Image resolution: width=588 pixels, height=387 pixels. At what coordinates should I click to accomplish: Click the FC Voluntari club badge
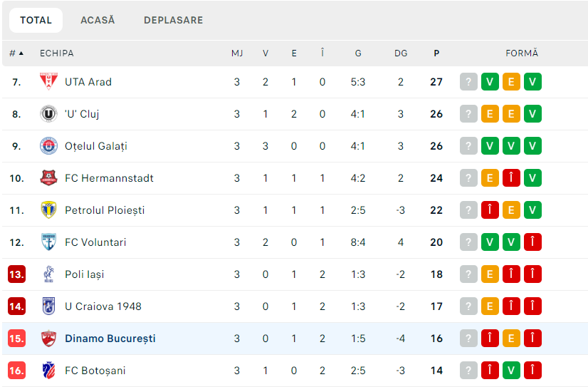point(48,242)
